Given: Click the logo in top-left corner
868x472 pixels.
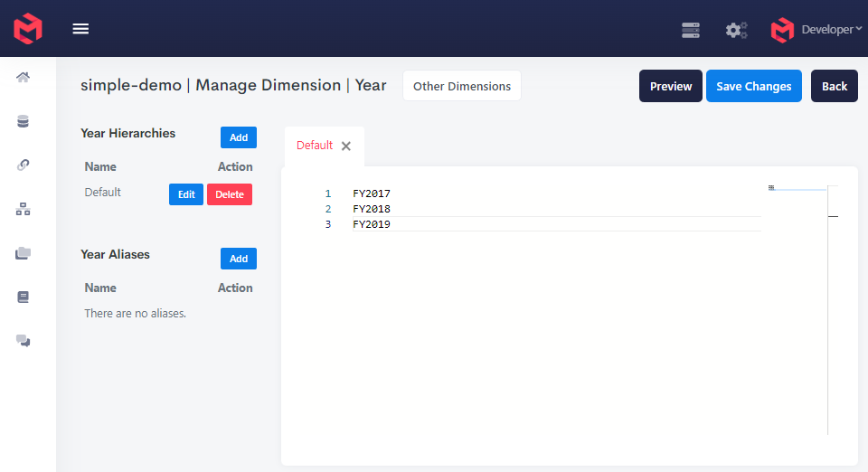Looking at the screenshot, I should [28, 28].
